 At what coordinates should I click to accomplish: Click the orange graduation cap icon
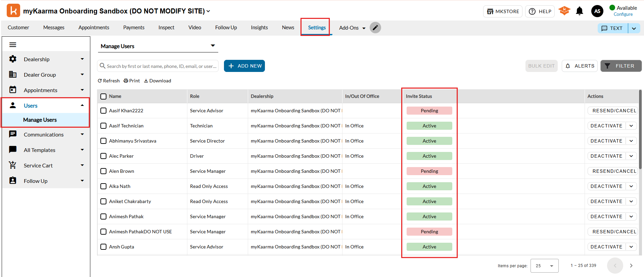564,11
